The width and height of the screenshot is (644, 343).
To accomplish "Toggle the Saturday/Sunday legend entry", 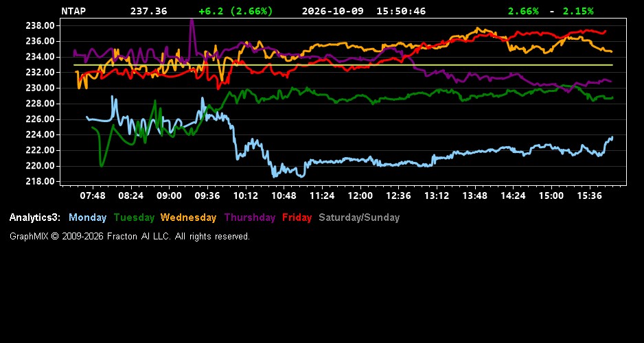I will click(x=359, y=217).
